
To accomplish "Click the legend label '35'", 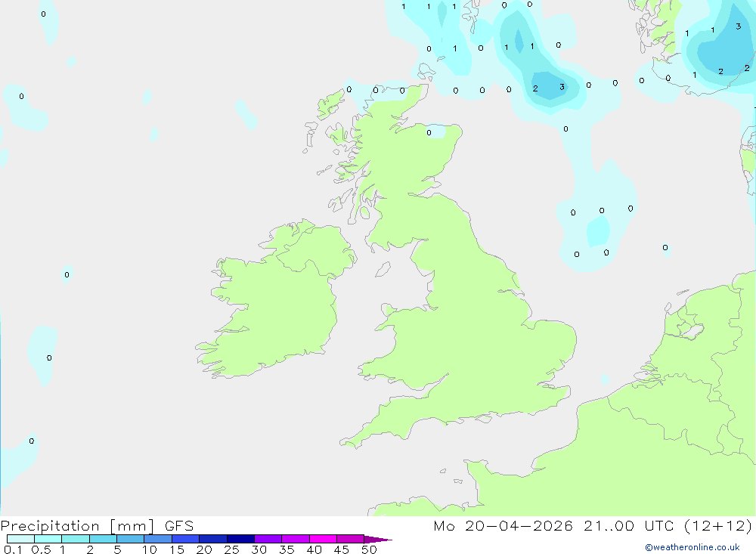I will coord(287,549).
